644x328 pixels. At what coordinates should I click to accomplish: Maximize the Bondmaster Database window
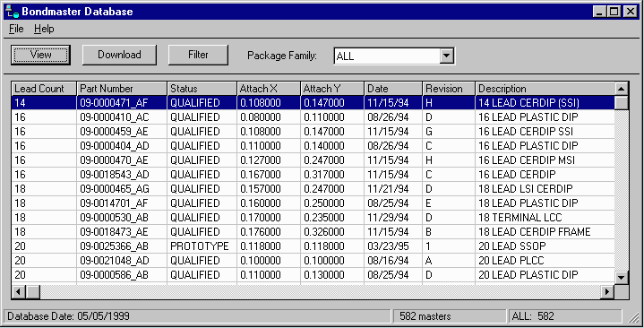(614, 12)
